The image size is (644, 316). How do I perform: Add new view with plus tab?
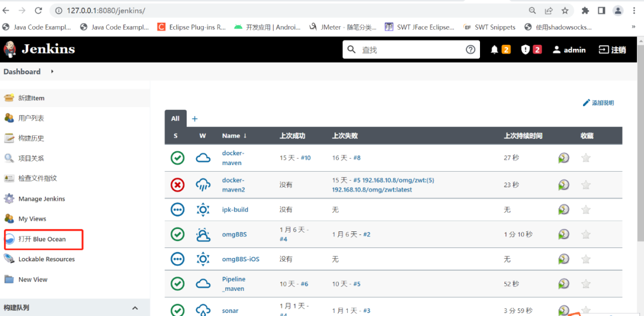(194, 119)
